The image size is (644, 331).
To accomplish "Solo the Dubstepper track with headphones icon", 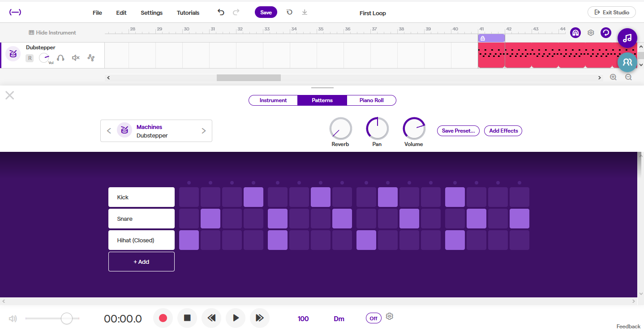I will coord(60,58).
